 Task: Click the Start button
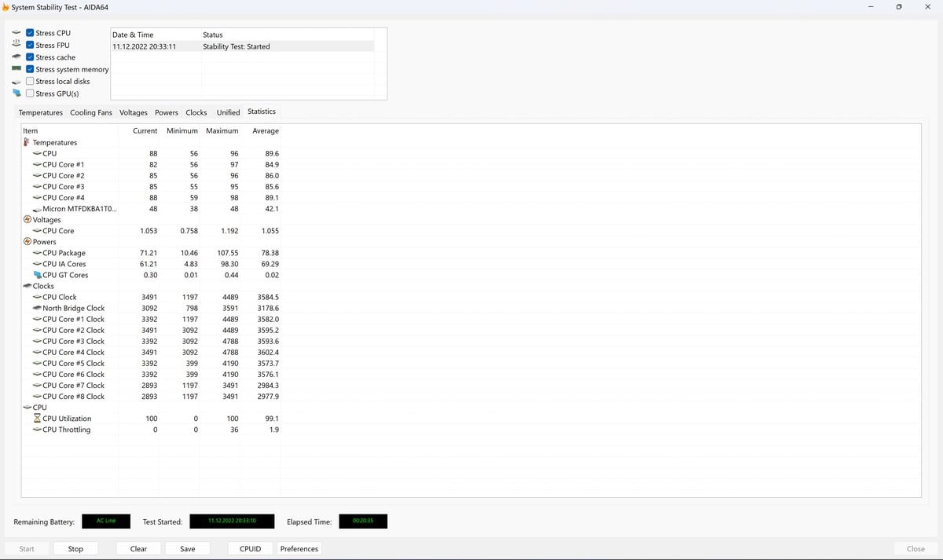click(x=27, y=549)
